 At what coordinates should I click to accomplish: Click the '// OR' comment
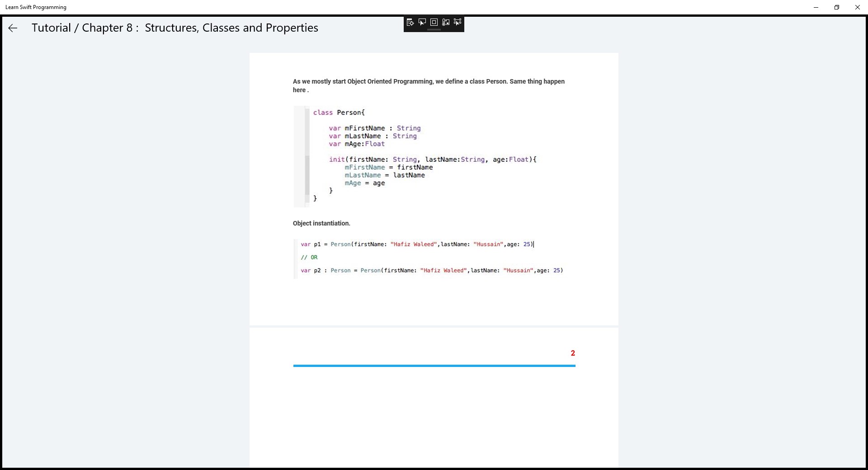(309, 258)
